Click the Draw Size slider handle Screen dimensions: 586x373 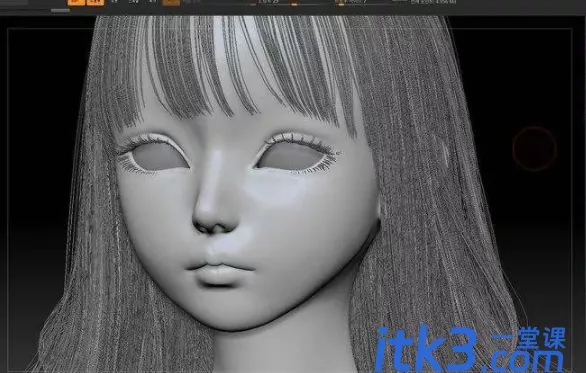tap(341, 4)
